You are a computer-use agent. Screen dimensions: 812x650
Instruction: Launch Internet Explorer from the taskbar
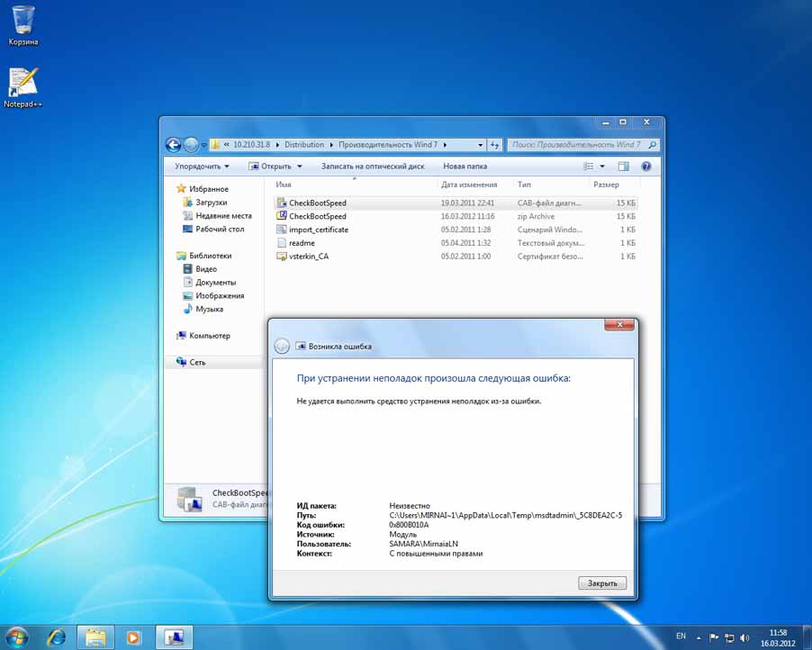(56, 636)
